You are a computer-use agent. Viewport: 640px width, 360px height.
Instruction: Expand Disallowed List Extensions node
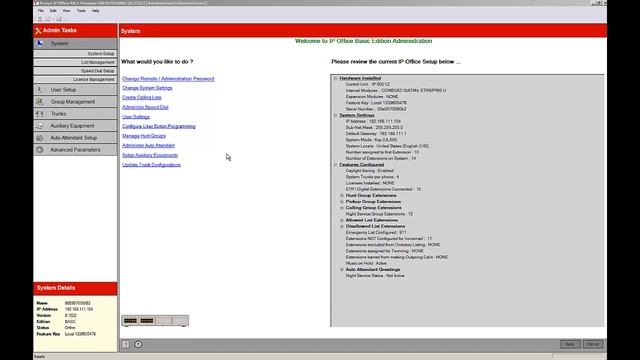(x=342, y=226)
